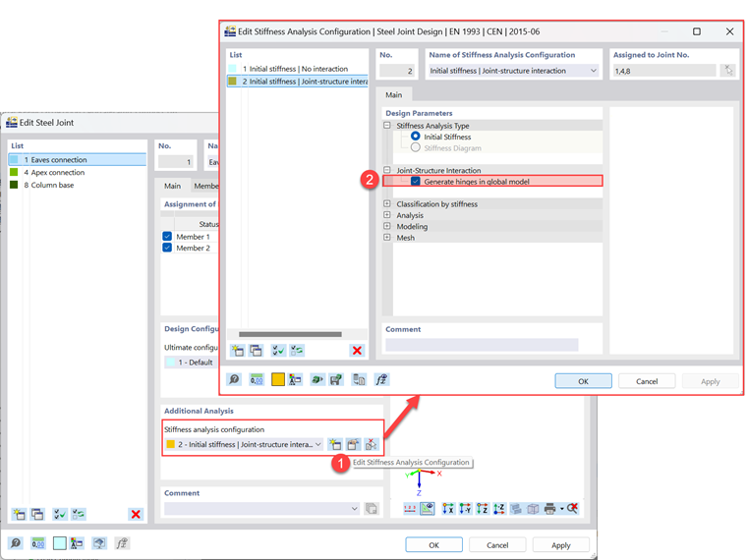Click Apply in Edit Steel Joint dialog
This screenshot has width=747, height=560.
point(560,545)
